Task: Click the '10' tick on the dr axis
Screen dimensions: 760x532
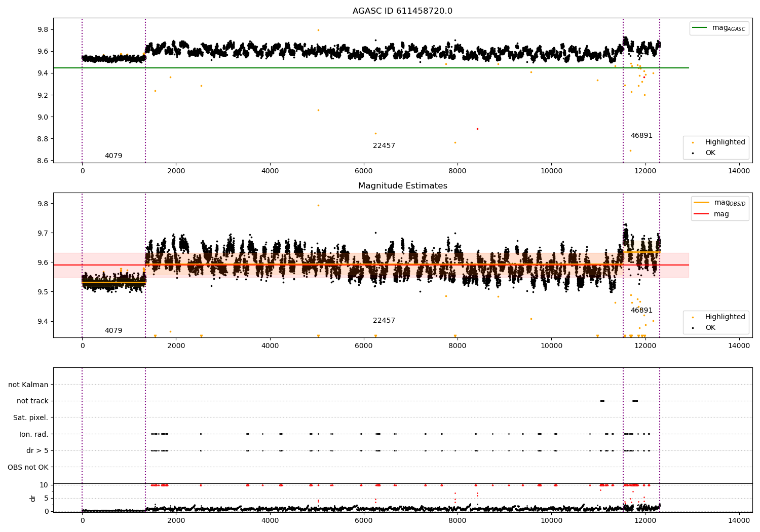Action: click(x=44, y=485)
